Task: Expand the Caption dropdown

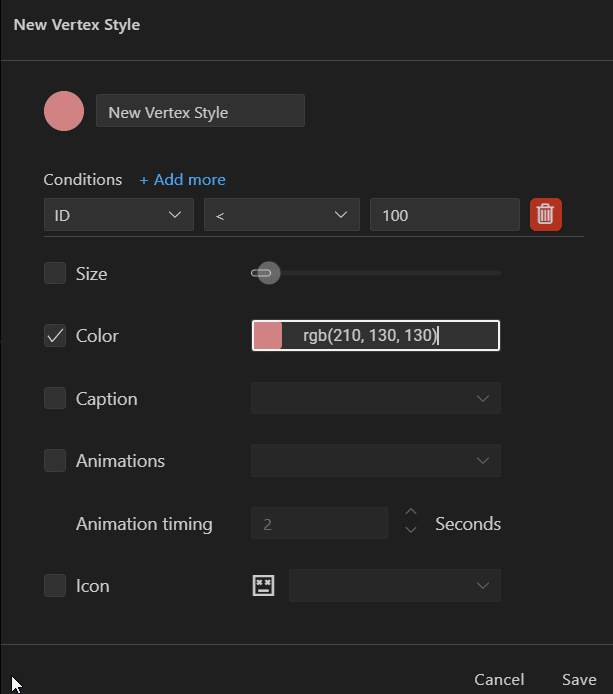Action: [375, 398]
